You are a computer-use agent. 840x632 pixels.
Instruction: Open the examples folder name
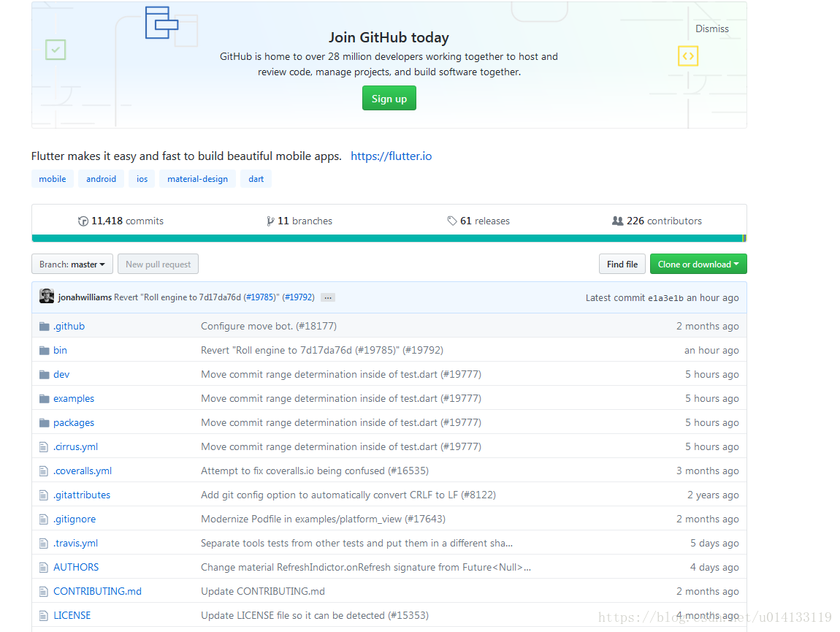coord(74,399)
